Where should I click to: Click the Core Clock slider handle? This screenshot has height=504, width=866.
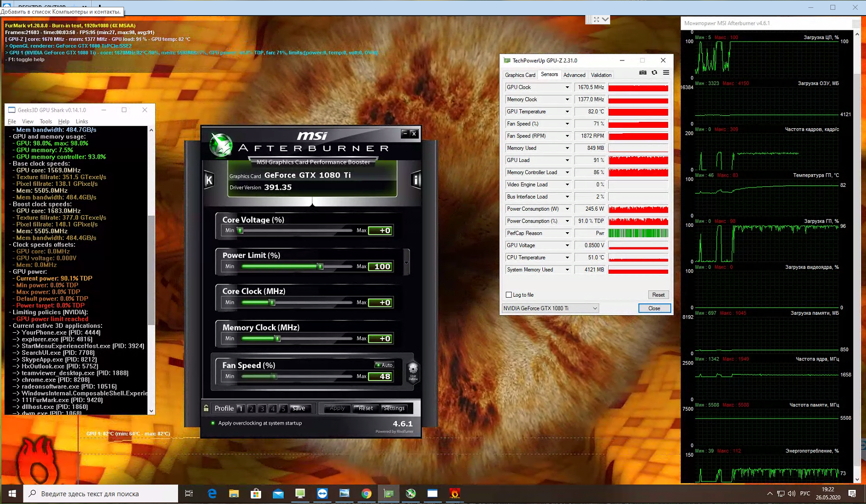(x=273, y=302)
